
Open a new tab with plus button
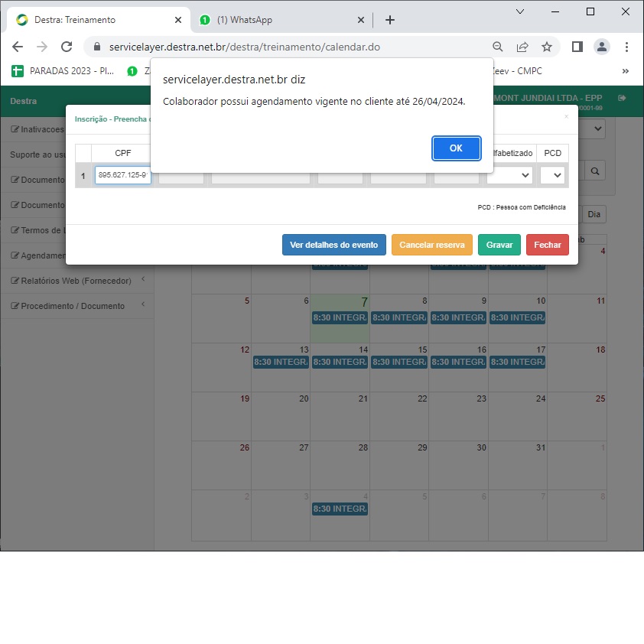(390, 20)
